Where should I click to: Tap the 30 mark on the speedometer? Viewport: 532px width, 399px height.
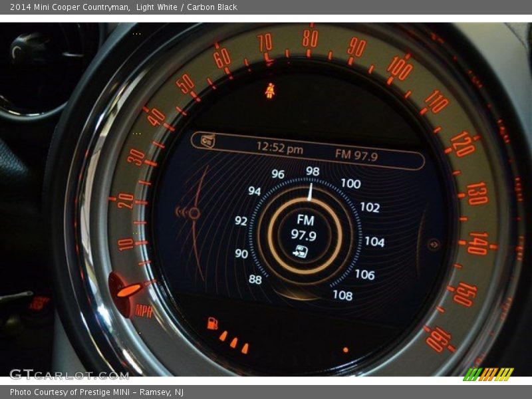point(136,157)
